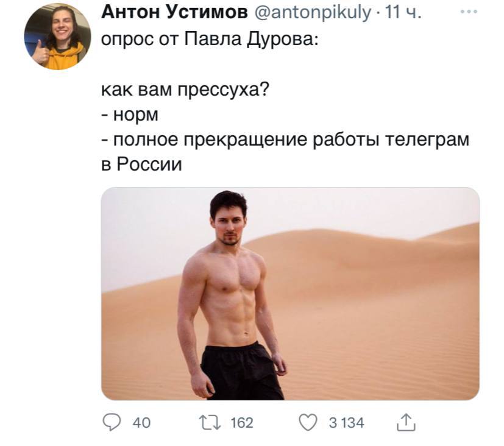The image size is (504, 446).
Task: Click the '- норм' poll option text
Action: [130, 115]
